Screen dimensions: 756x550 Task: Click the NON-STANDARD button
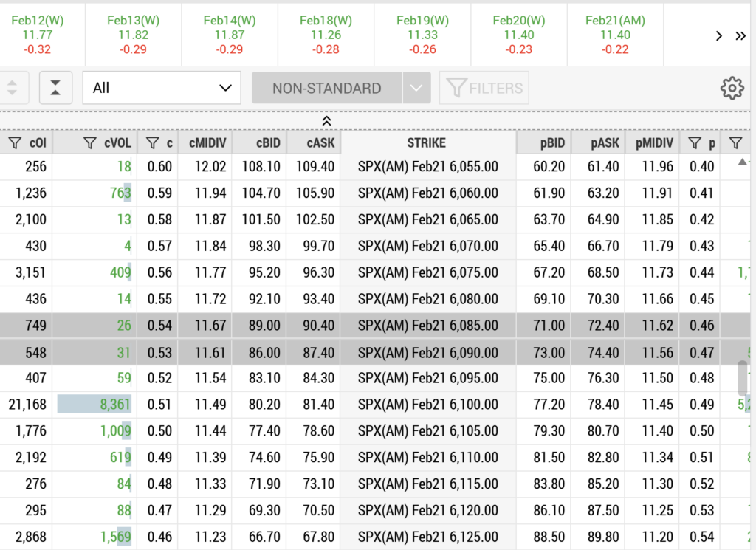[327, 88]
